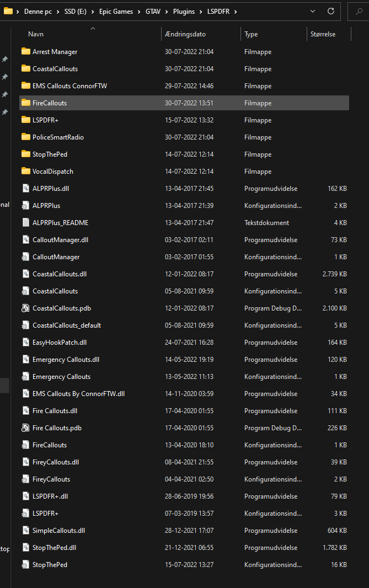Expand the chevron after SSD (E:)
Image resolution: width=369 pixels, height=588 pixels.
click(x=93, y=12)
